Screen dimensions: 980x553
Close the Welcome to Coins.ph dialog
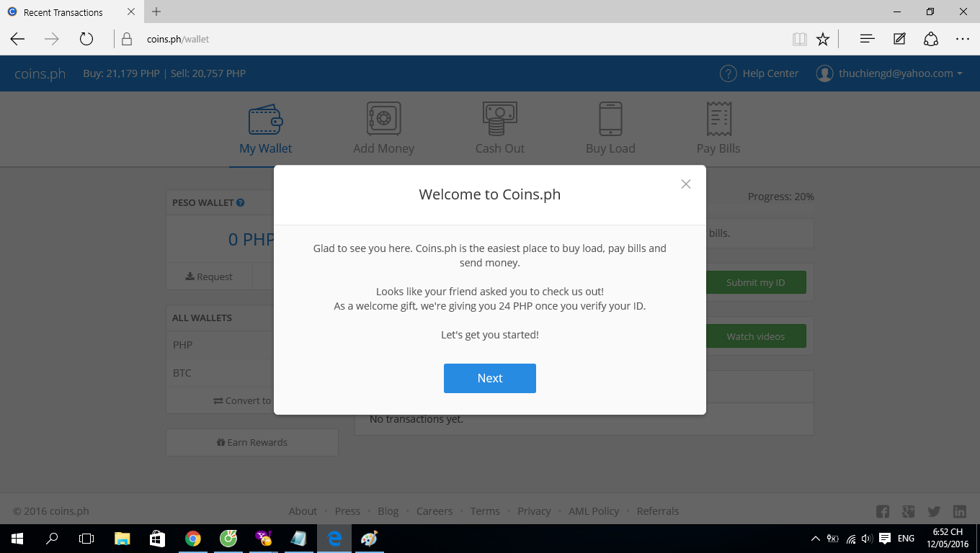pos(686,184)
